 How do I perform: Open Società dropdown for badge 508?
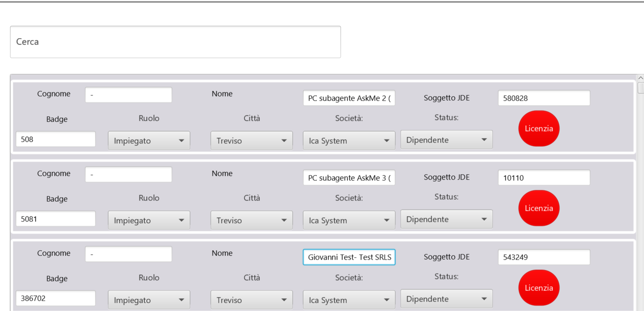click(x=348, y=141)
